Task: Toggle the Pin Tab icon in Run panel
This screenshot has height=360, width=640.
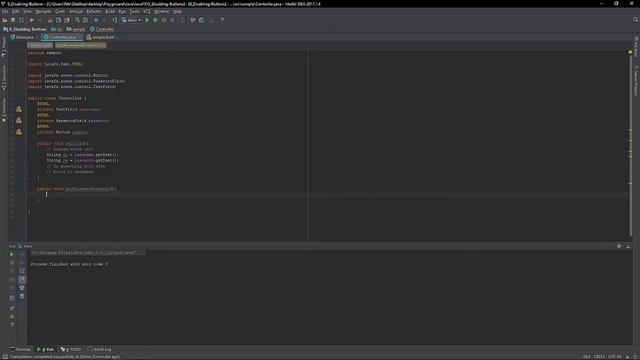Action: (12, 308)
